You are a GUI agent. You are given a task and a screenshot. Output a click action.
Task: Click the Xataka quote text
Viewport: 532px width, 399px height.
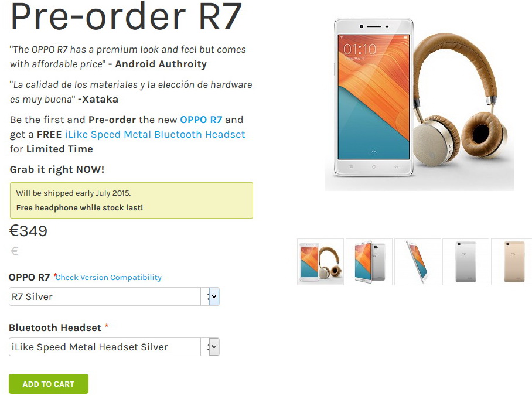pos(131,92)
